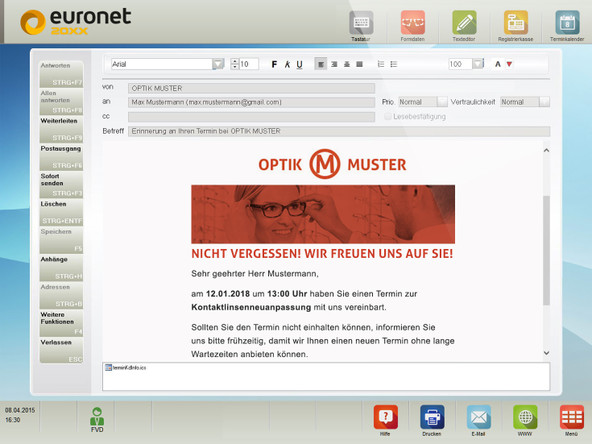
Task: Center the text alignment
Action: 347,64
